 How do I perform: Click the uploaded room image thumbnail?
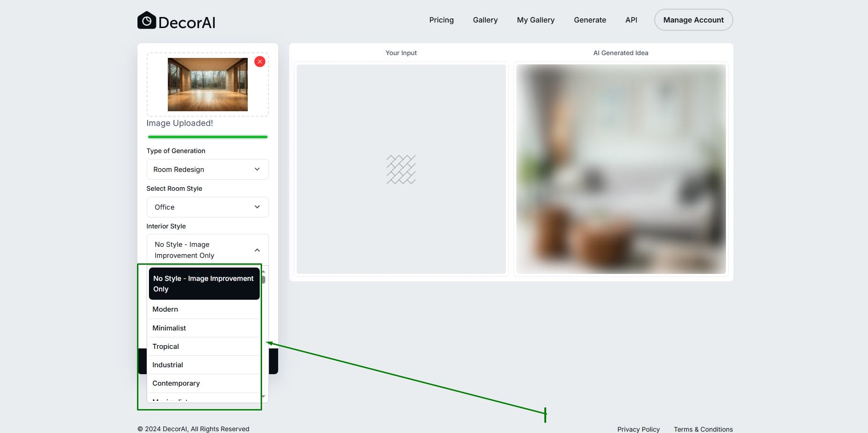[207, 84]
